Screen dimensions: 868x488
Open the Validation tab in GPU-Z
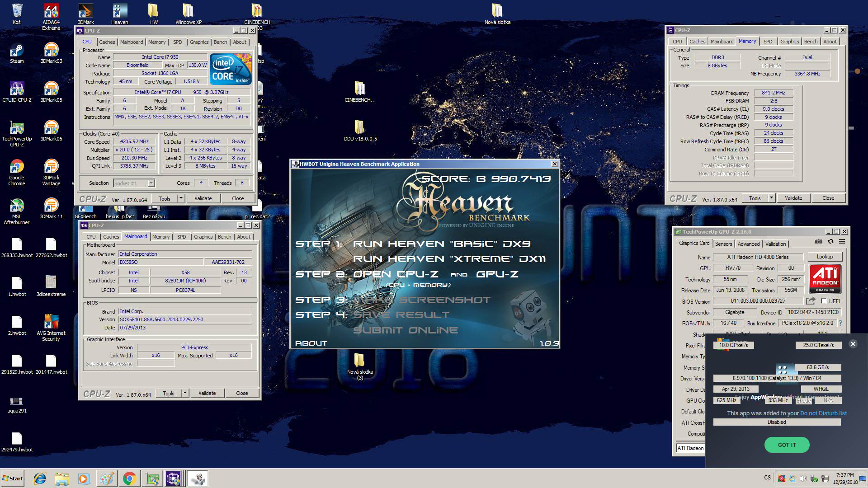pyautogui.click(x=775, y=244)
